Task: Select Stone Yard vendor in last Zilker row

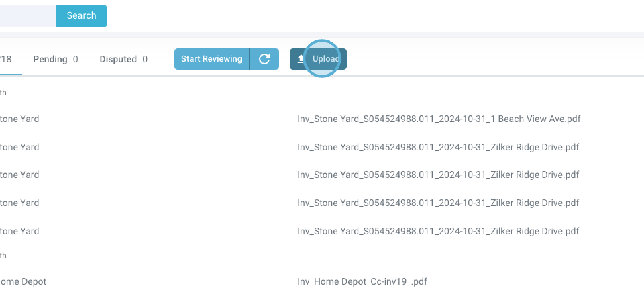Action: [20, 231]
